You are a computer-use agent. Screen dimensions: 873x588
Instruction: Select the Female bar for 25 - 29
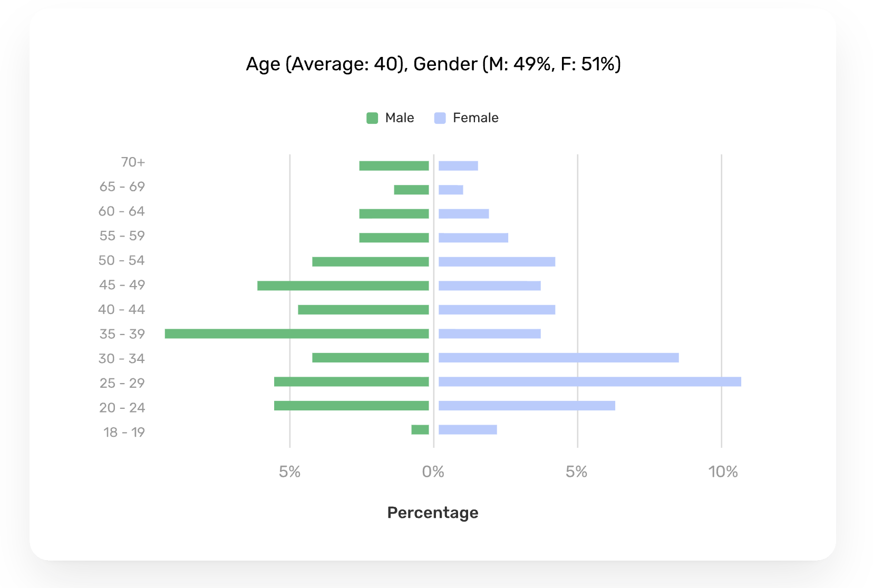[589, 381]
